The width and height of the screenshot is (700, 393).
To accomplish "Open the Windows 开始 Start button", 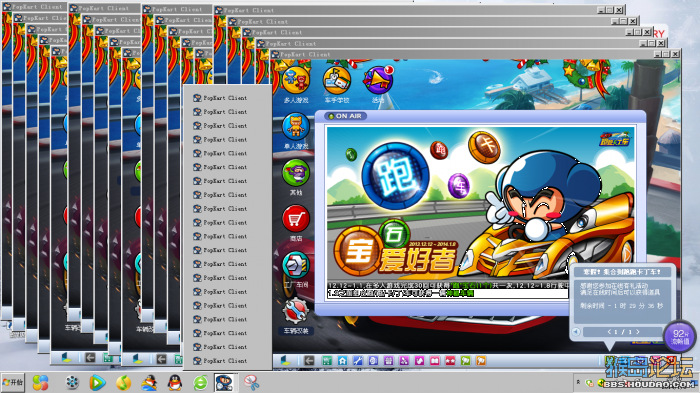I will (x=12, y=382).
